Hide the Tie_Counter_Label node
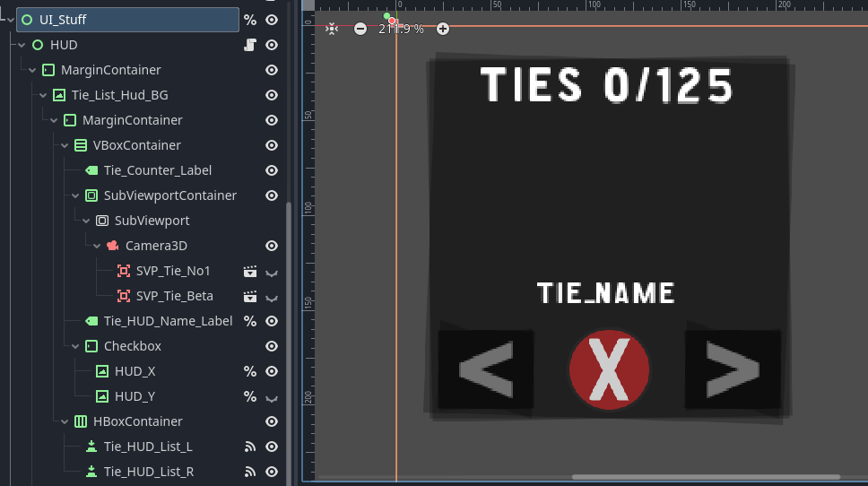Image resolution: width=868 pixels, height=486 pixels. tap(272, 170)
